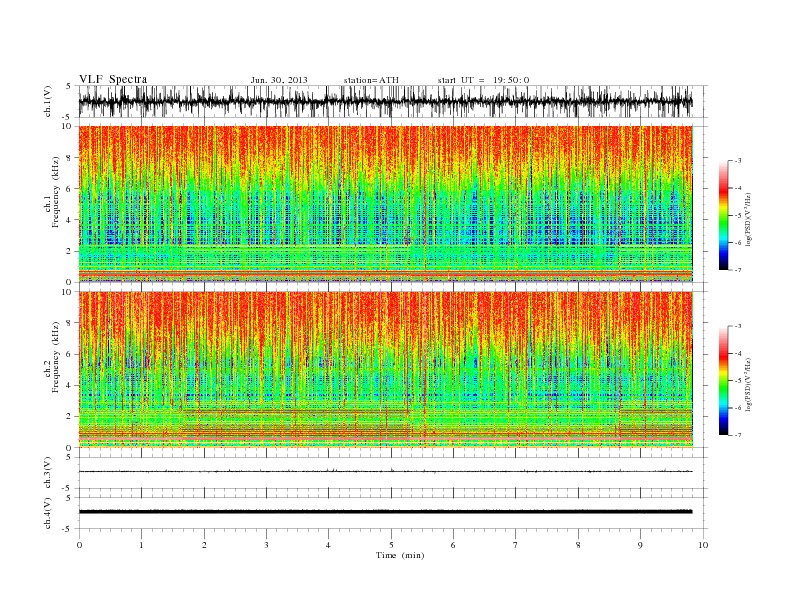Select the "start UT = 19:50:0" text
The width and height of the screenshot is (792, 612).
[x=483, y=80]
